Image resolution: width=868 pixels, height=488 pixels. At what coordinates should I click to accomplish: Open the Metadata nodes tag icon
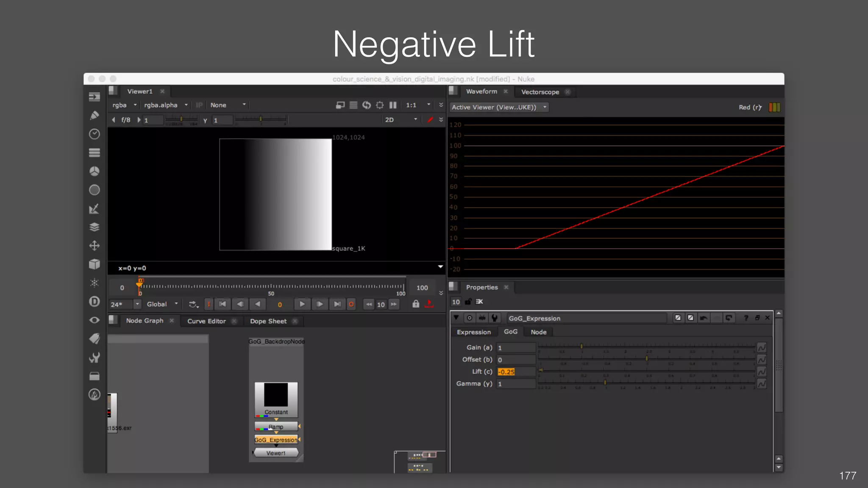click(x=94, y=339)
